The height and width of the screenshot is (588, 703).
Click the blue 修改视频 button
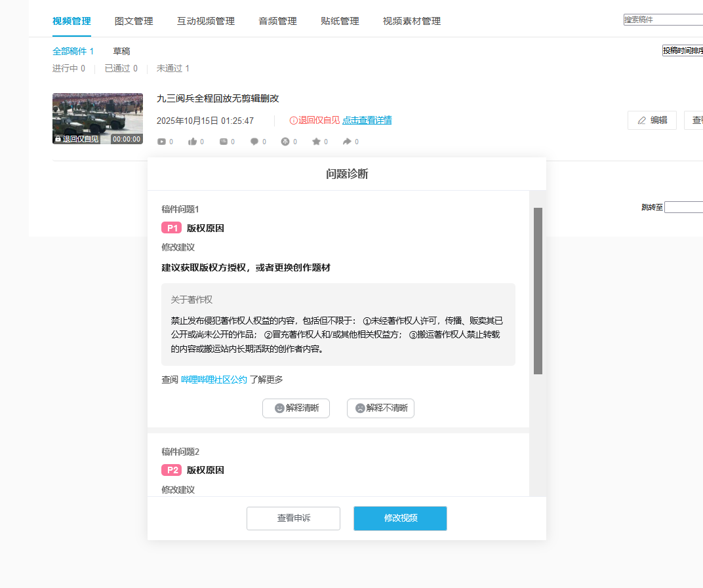(400, 518)
